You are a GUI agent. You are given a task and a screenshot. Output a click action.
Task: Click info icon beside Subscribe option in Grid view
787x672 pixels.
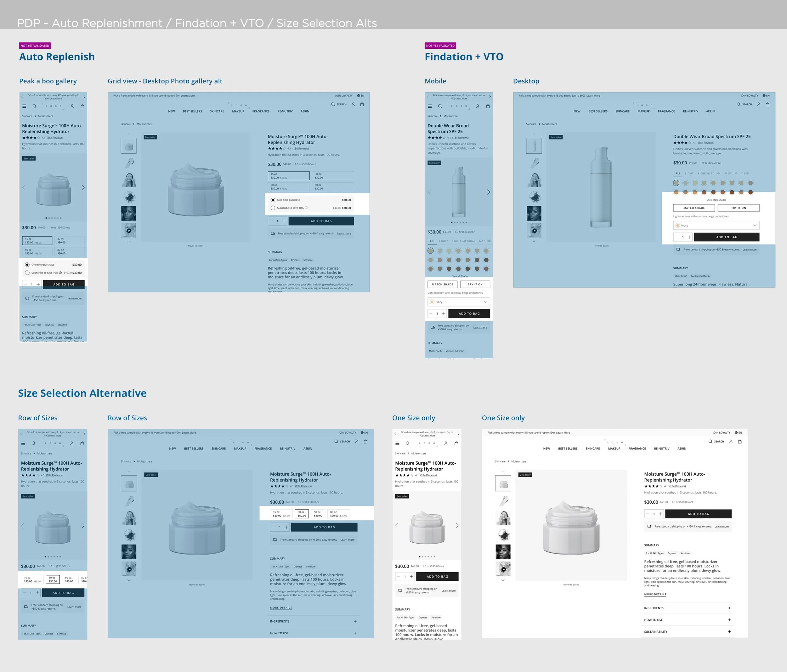(x=306, y=208)
